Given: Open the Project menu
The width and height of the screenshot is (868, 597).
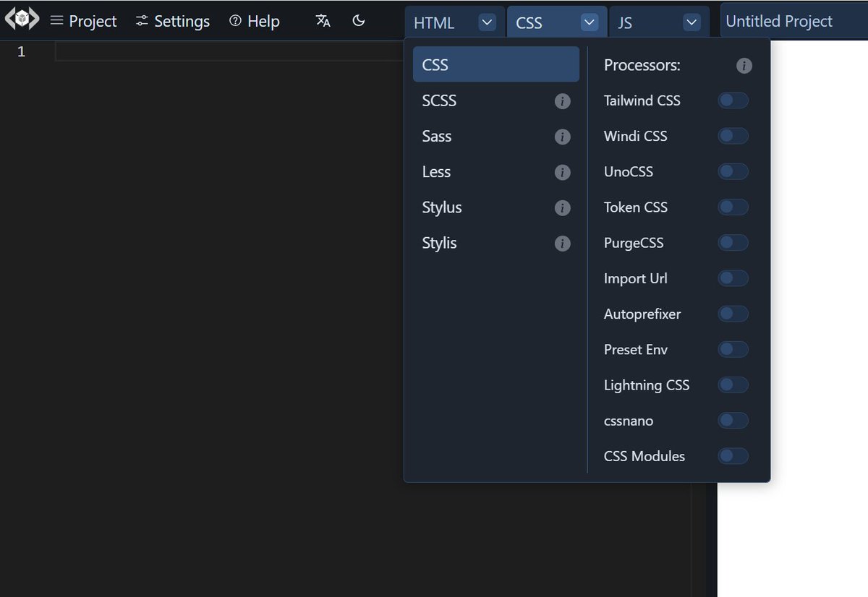Looking at the screenshot, I should click(x=84, y=21).
